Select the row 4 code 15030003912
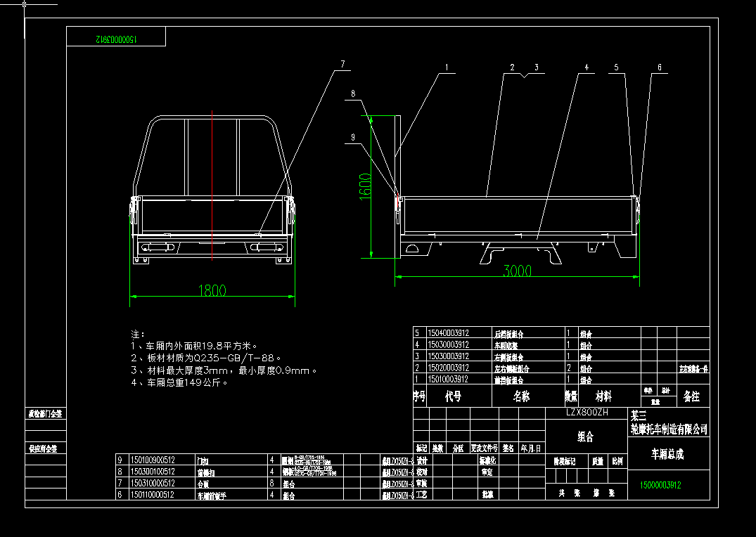 [x=449, y=344]
